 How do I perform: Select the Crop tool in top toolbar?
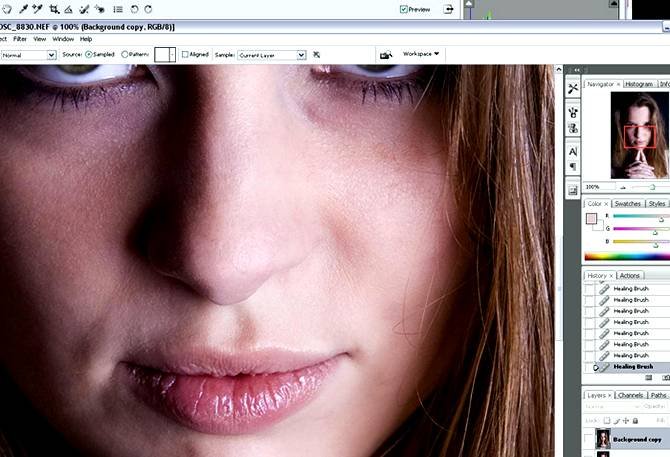[54, 8]
